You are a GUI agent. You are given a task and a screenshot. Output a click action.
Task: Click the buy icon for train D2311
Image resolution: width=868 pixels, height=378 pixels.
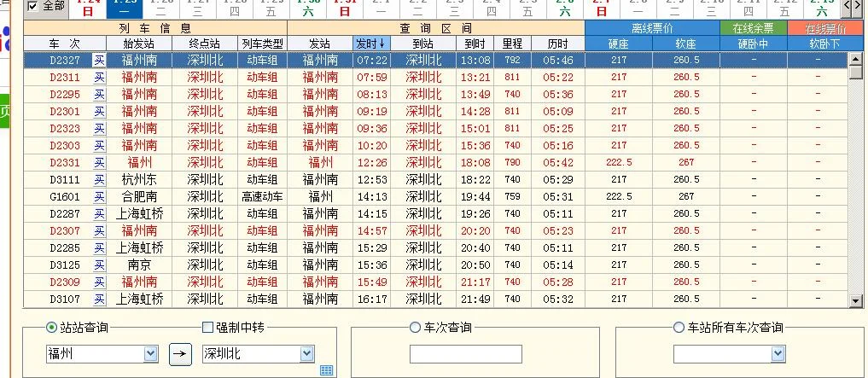pyautogui.click(x=99, y=78)
